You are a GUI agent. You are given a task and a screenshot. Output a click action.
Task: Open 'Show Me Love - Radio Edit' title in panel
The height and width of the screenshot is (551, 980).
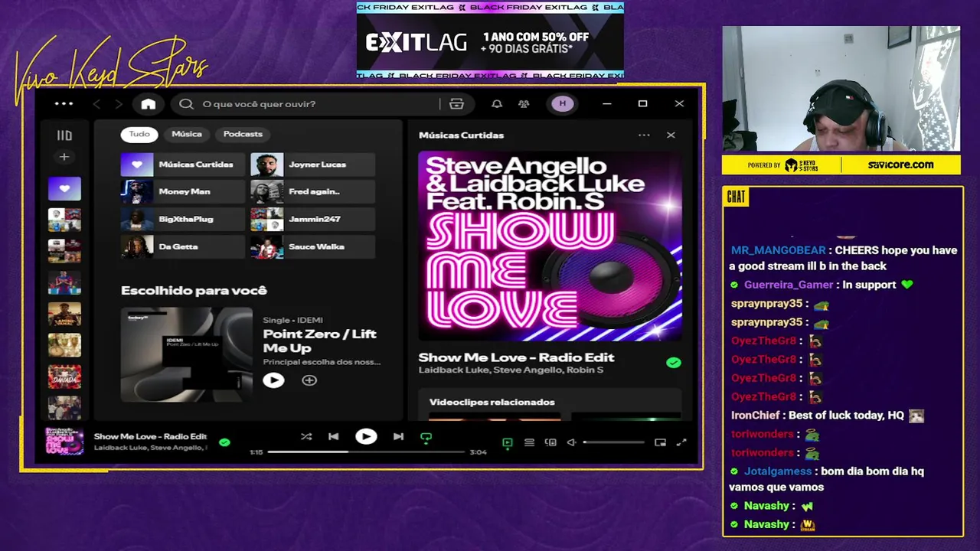516,357
